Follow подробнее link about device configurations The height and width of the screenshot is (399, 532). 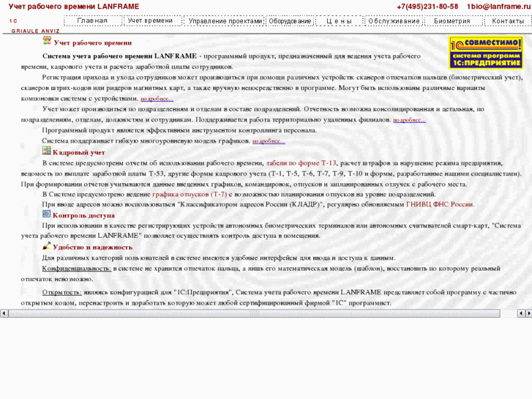coord(157,99)
